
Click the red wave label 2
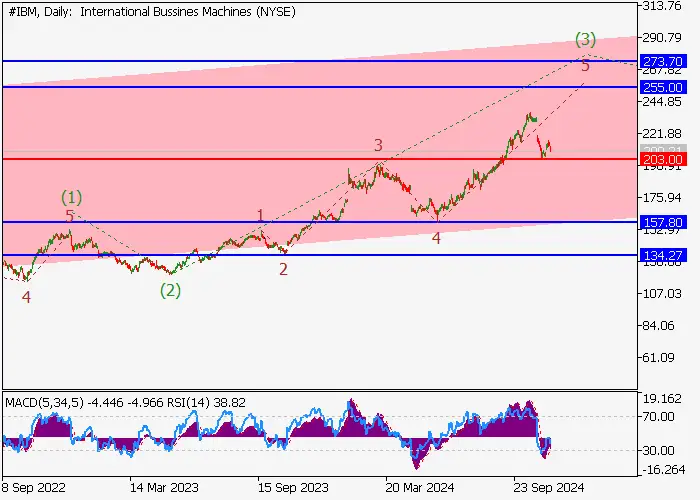pos(283,269)
